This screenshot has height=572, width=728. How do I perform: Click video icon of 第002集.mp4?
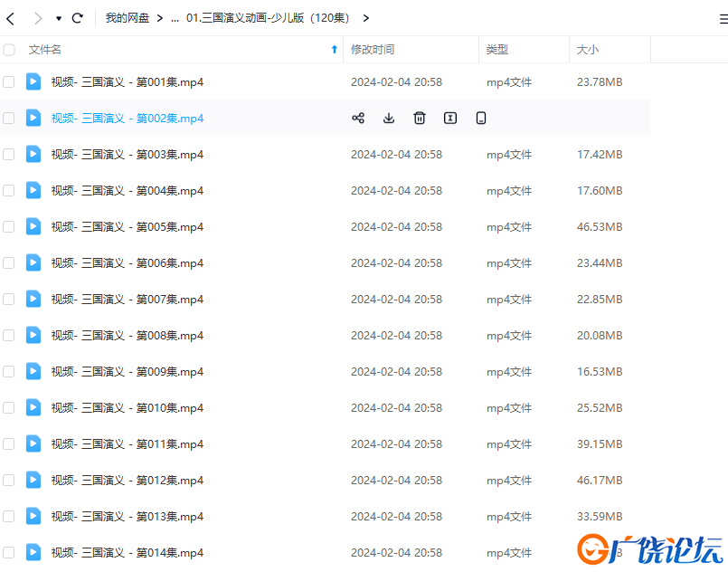(x=33, y=118)
